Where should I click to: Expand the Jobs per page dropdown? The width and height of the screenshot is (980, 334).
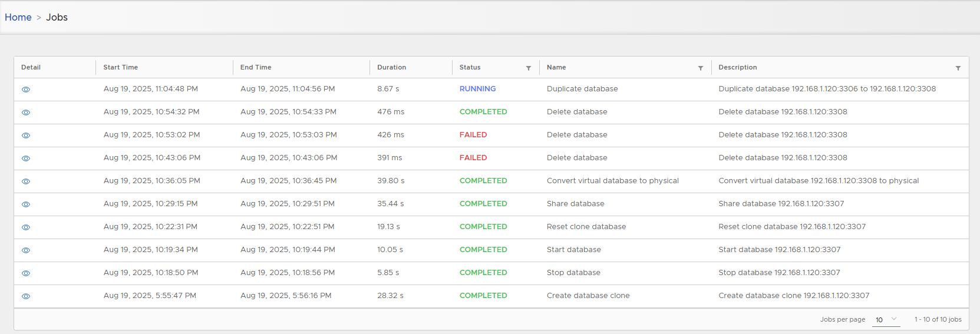click(886, 319)
